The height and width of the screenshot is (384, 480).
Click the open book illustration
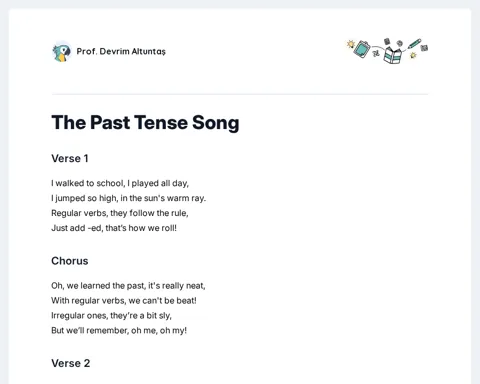[x=392, y=55]
